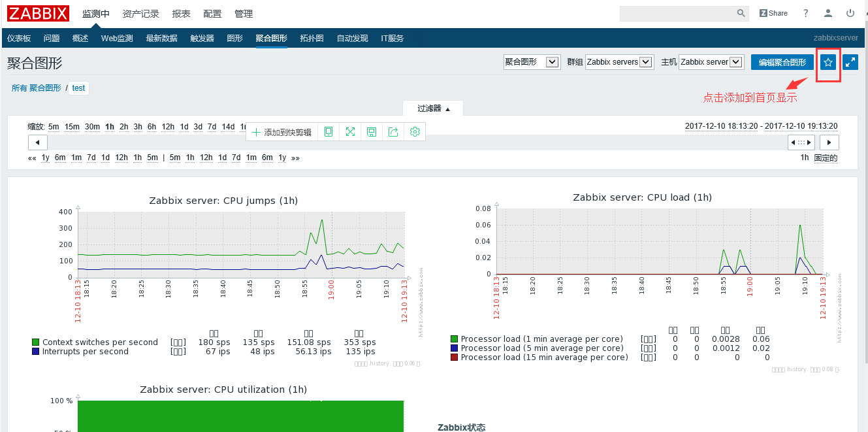868x432 pixels.
Task: Click the expand-arrows icon in floating toolbar
Action: click(350, 132)
